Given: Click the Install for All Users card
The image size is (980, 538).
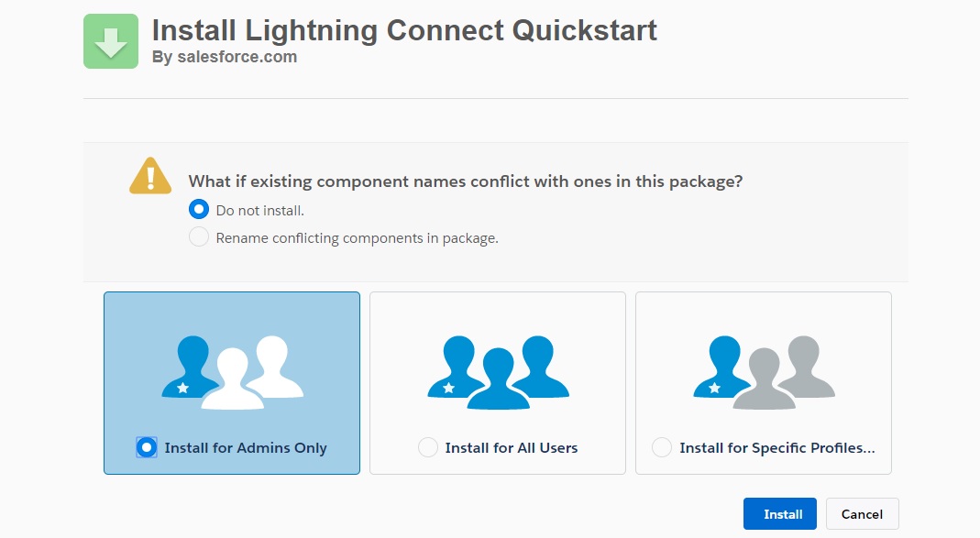Looking at the screenshot, I should (497, 383).
